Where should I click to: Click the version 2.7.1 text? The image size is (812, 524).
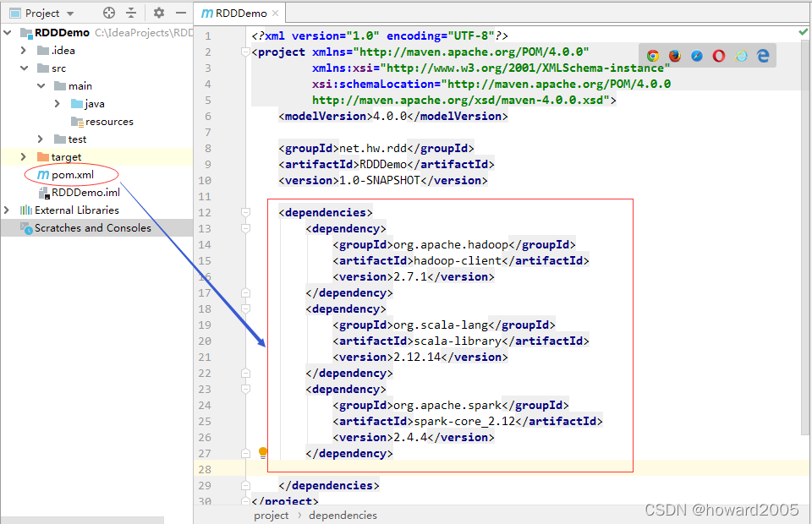pos(410,276)
